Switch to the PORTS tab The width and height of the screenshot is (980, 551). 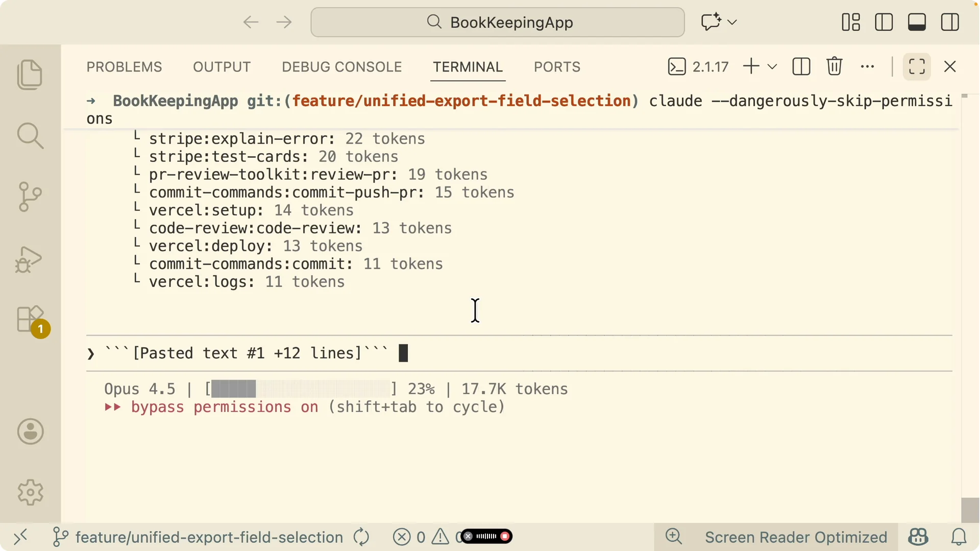click(x=557, y=67)
